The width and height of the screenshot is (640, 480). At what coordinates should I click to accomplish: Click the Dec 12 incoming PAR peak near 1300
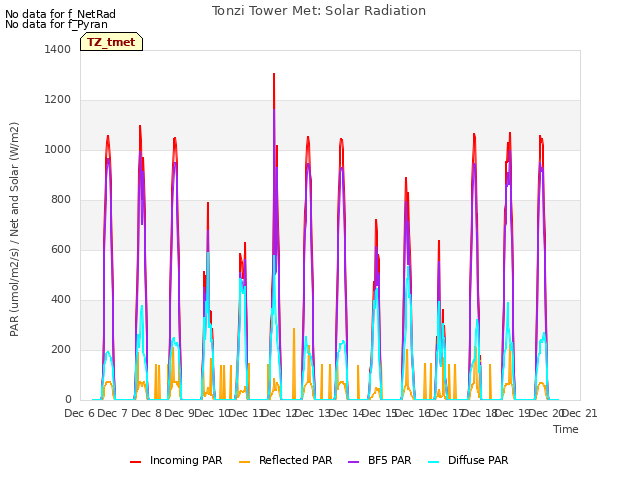(x=274, y=75)
